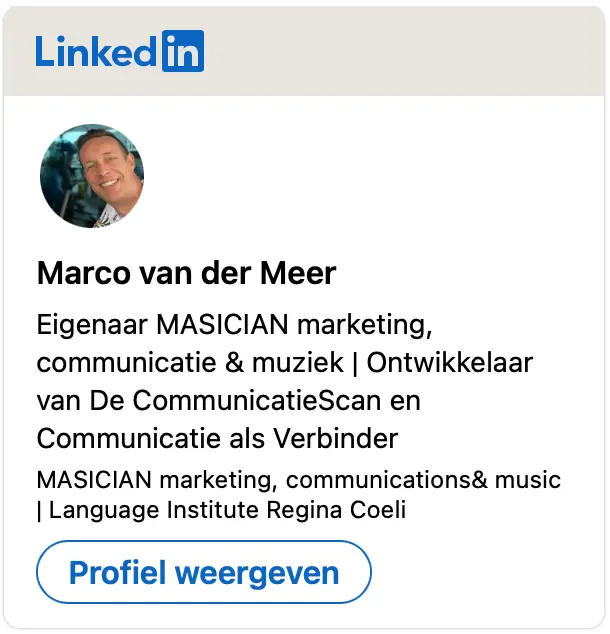Image resolution: width=610 pixels, height=634 pixels.
Task: Click "van De" at the start of the third headline line
Action: (x=80, y=400)
